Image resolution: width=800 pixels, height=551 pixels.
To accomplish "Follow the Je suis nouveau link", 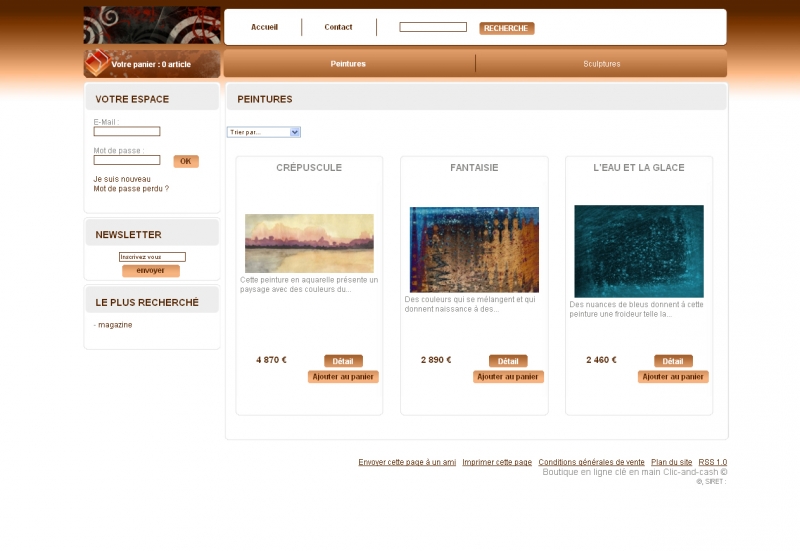I will pyautogui.click(x=122, y=179).
